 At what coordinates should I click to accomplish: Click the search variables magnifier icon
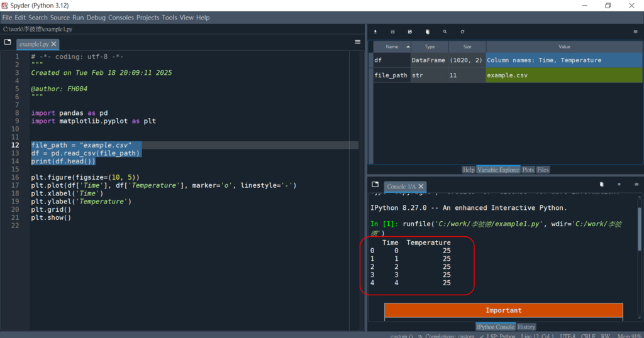click(445, 31)
